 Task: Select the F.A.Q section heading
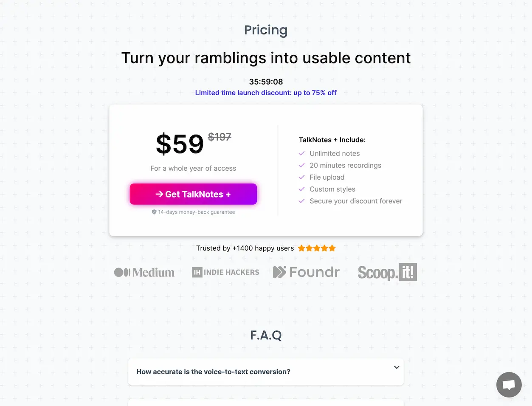coord(266,335)
